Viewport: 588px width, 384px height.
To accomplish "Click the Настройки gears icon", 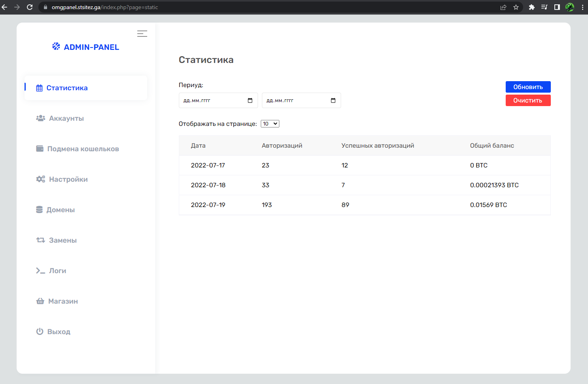I will pyautogui.click(x=40, y=179).
